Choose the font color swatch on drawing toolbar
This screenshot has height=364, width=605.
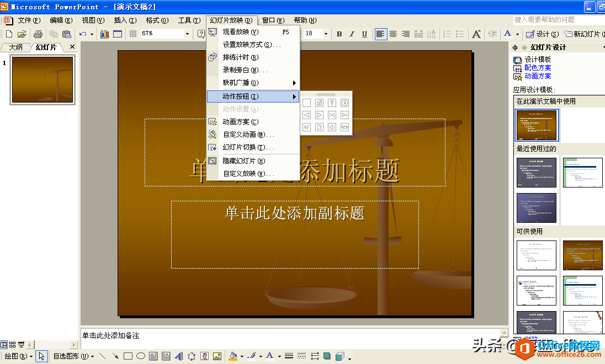269,356
